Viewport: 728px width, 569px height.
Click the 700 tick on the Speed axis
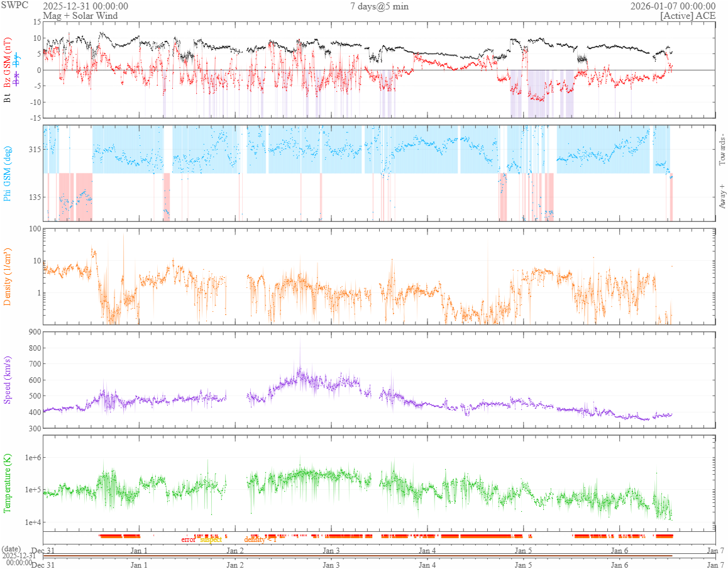pos(35,364)
